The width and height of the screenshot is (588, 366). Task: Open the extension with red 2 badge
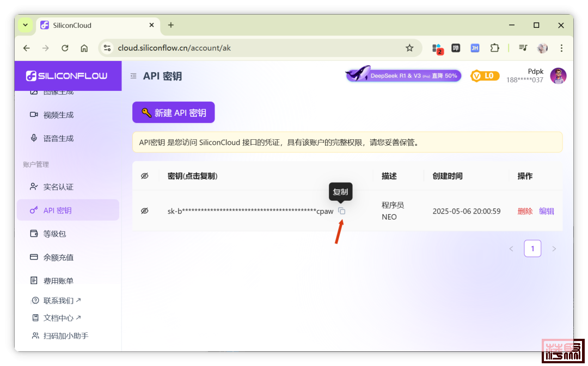[x=437, y=49]
